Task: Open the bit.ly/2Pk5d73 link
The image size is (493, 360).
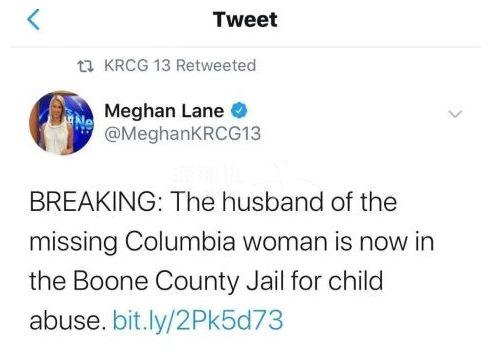Action: [198, 320]
